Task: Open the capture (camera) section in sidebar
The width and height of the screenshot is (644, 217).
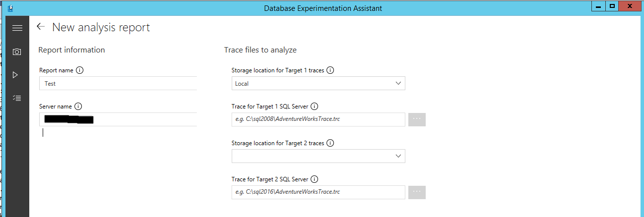Action: (17, 52)
